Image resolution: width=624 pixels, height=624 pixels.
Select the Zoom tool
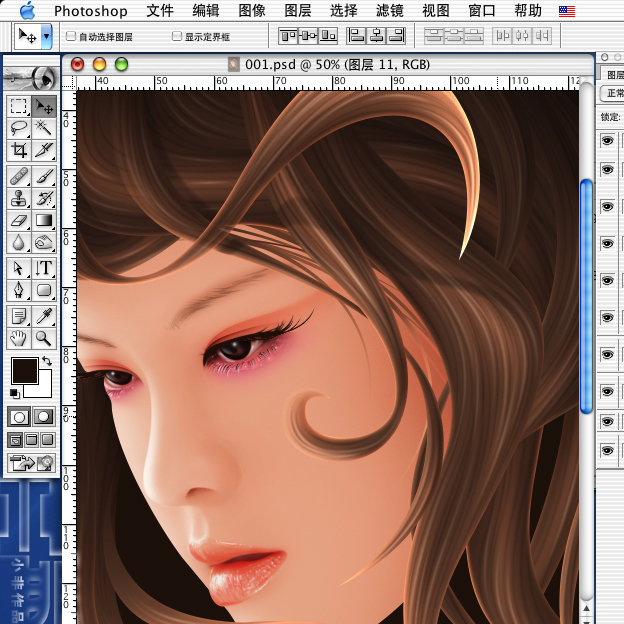[x=44, y=338]
